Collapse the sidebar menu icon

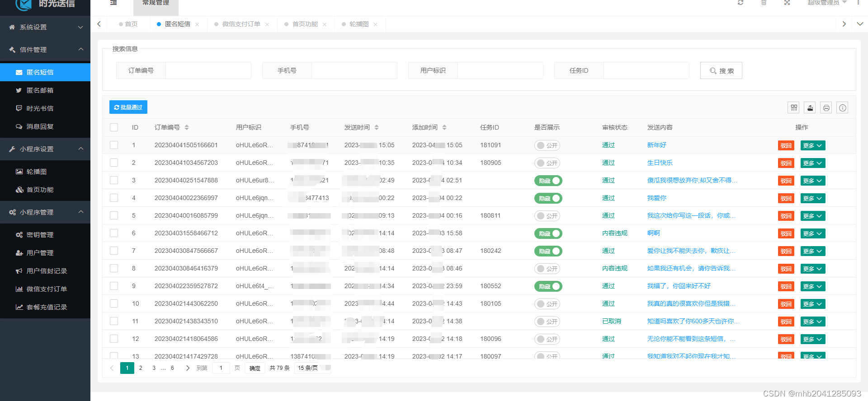(x=113, y=3)
